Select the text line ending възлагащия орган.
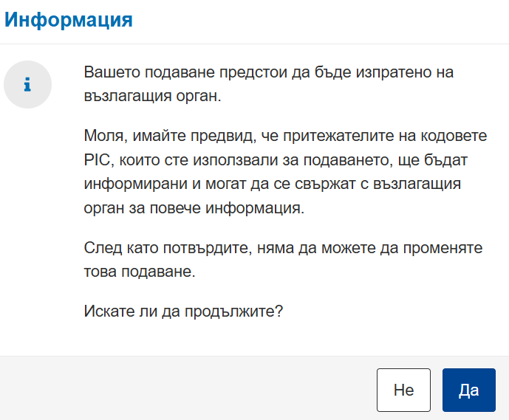Screen dimensions: 509x420 coord(153,96)
